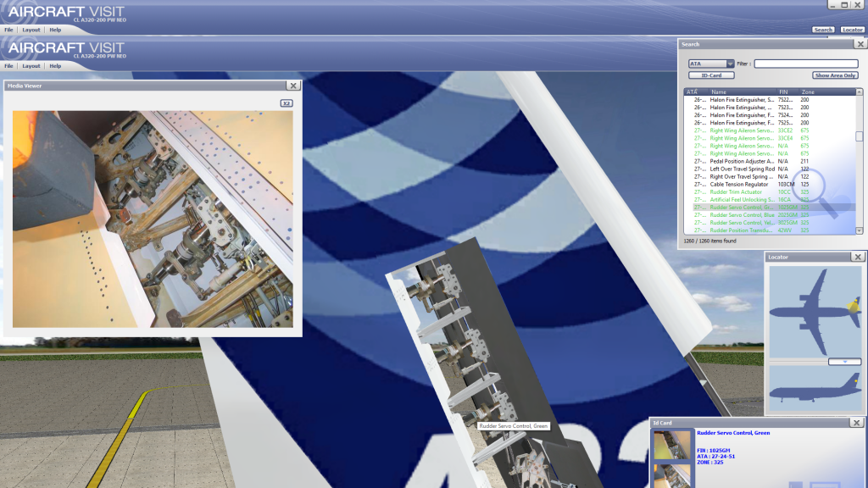
Task: Click scroll-up arrow of the search results list
Action: click(860, 91)
